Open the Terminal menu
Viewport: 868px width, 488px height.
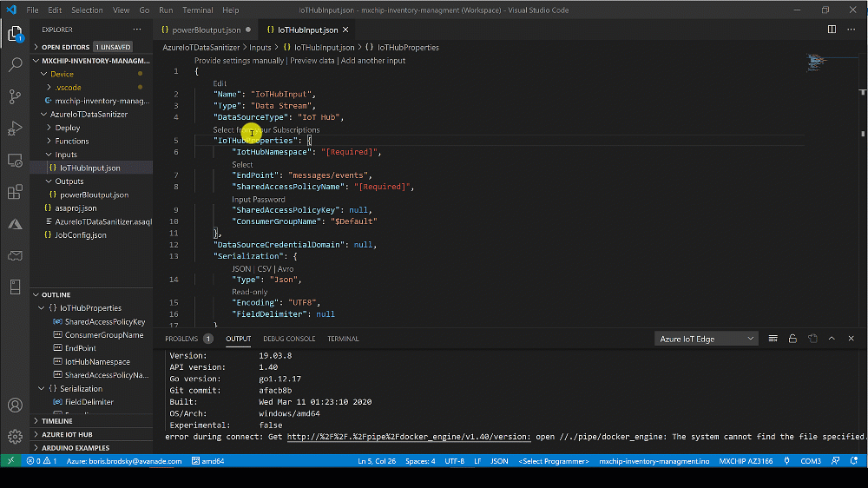[197, 10]
